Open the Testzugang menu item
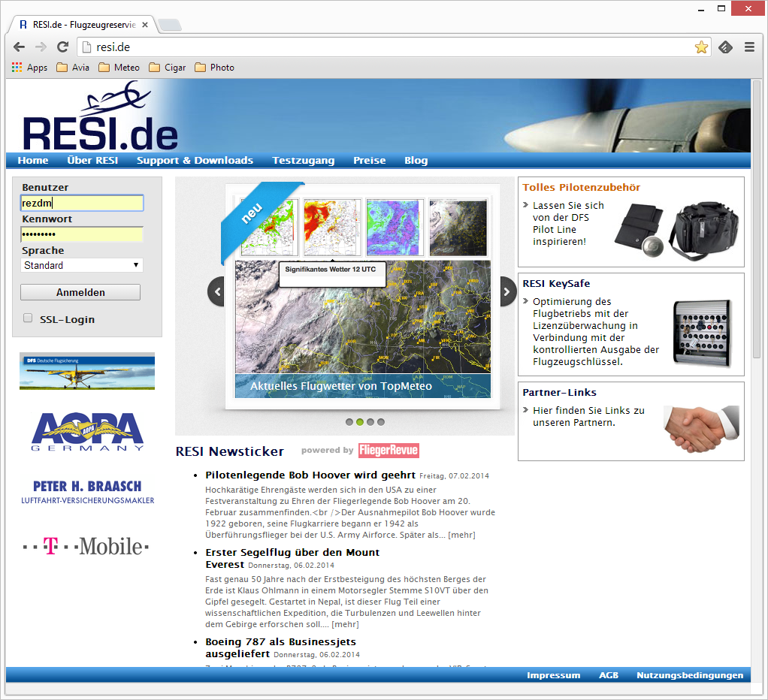Image resolution: width=768 pixels, height=700 pixels. [303, 160]
